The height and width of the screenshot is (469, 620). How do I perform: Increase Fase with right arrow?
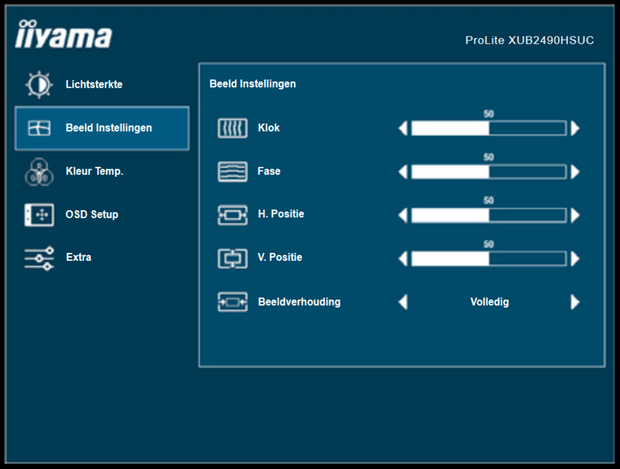click(575, 172)
